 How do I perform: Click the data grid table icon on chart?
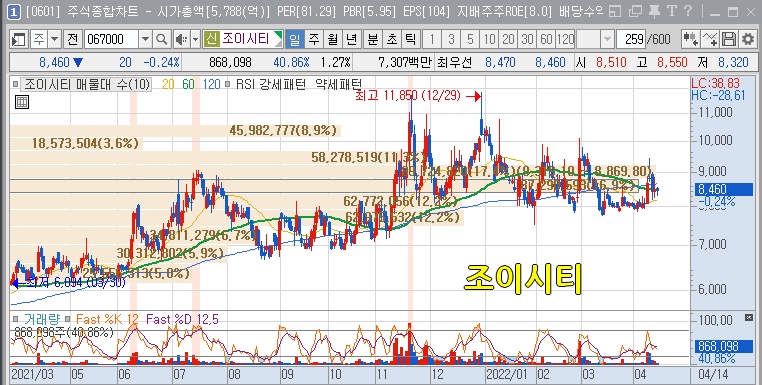(x=22, y=102)
